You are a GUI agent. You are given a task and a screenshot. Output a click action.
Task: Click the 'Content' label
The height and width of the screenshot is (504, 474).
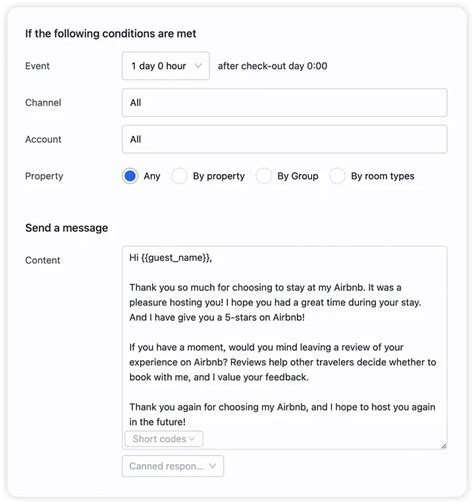click(43, 260)
